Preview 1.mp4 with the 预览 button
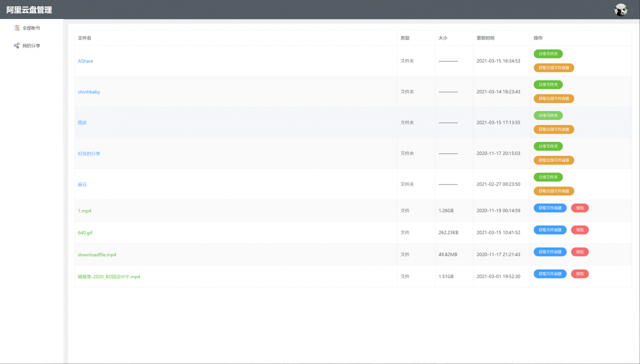Image resolution: width=640 pixels, height=364 pixels. (x=580, y=208)
